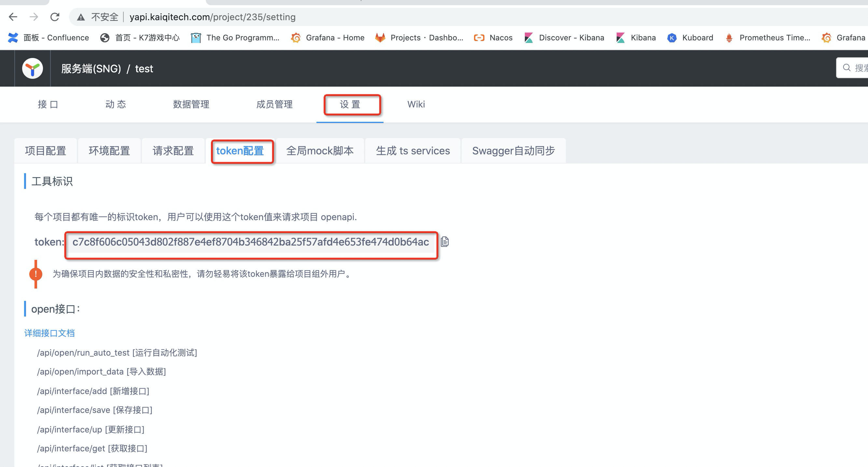Viewport: 868px width, 467px height.
Task: Switch to 请求配置 sub-tab
Action: click(x=173, y=150)
